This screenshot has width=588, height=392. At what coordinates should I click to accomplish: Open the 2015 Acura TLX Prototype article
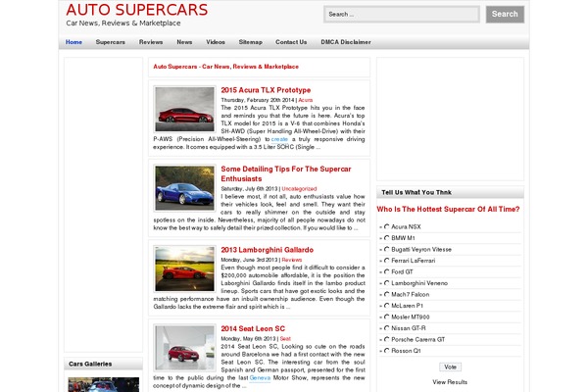266,90
